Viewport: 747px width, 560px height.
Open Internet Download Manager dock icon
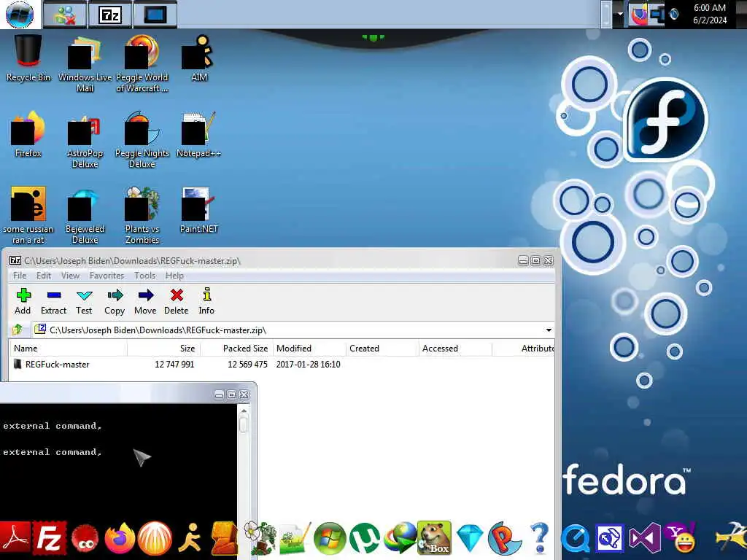click(x=399, y=539)
